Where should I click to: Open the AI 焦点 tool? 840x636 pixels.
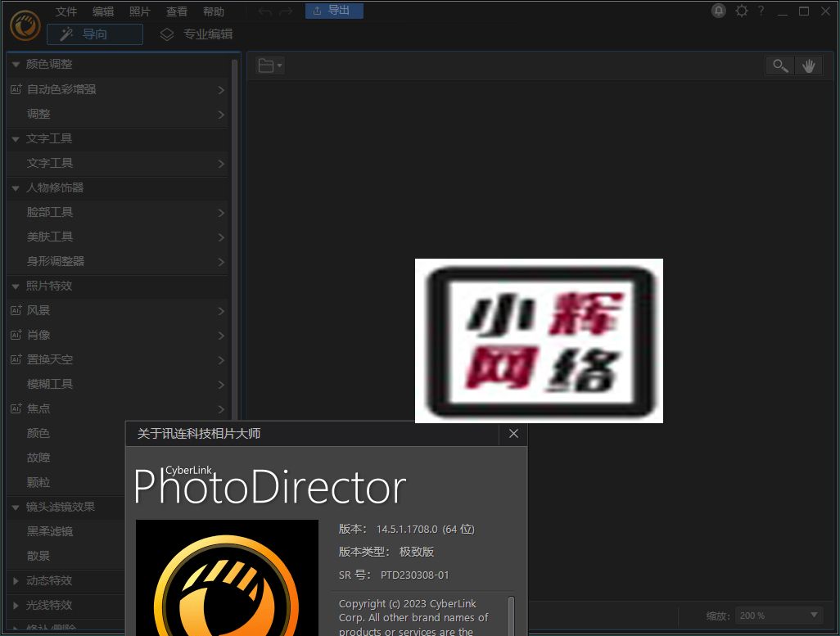pos(117,408)
